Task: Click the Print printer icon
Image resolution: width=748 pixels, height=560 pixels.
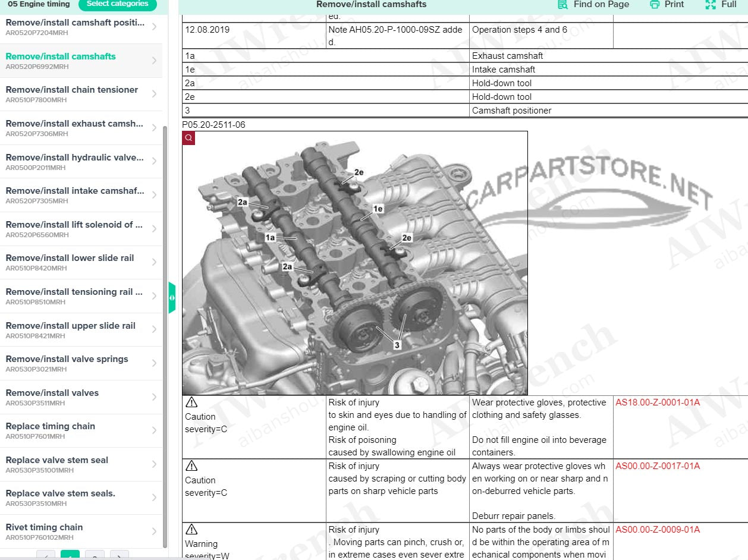Action: tap(655, 4)
